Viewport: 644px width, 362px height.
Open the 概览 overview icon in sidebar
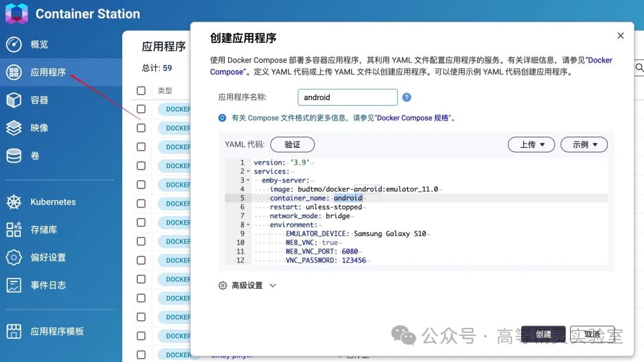14,44
